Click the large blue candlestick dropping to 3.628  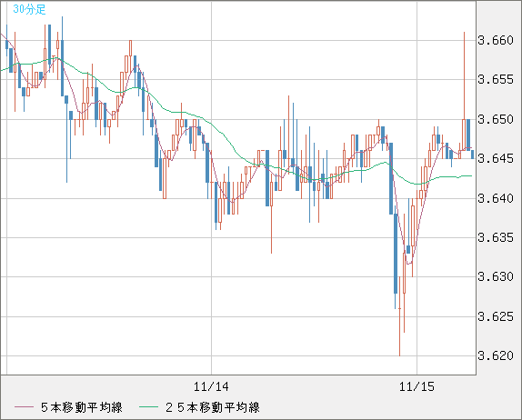point(396,254)
